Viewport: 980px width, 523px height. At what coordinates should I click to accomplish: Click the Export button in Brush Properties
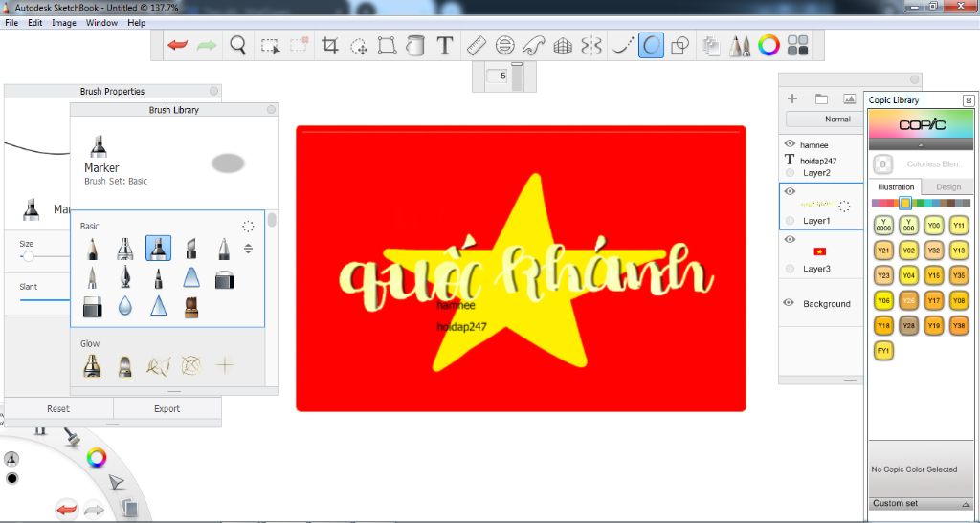(167, 409)
